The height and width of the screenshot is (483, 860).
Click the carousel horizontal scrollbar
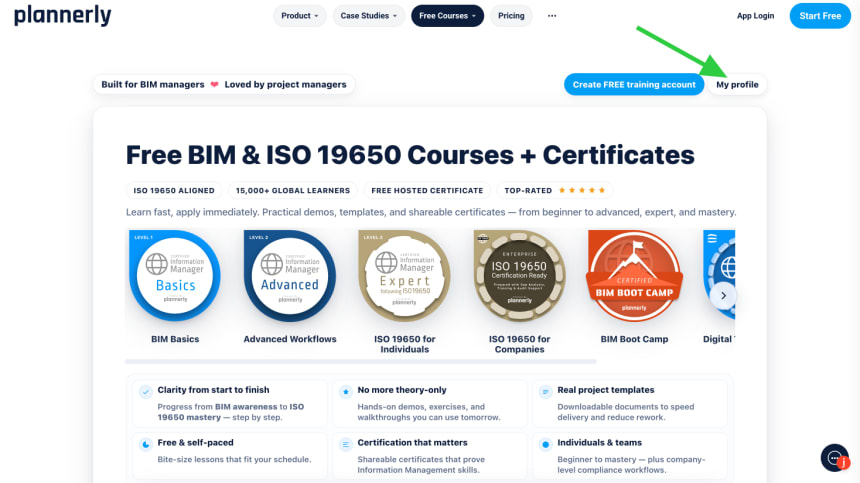tap(361, 362)
